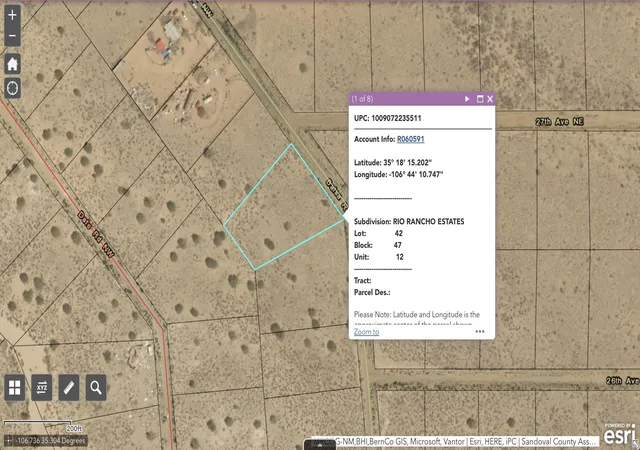Click the Dale Rd NW road label
This screenshot has width=640, height=450.
[x=96, y=234]
